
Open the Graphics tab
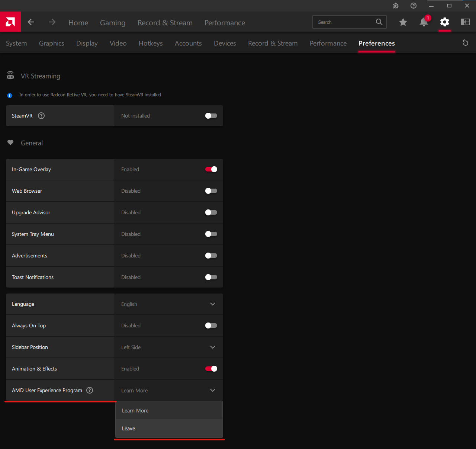click(52, 43)
